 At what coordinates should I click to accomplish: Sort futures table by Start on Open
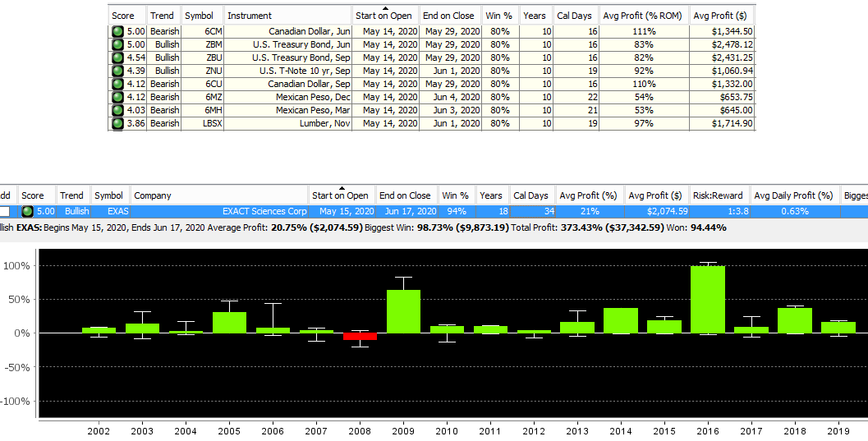(x=385, y=16)
